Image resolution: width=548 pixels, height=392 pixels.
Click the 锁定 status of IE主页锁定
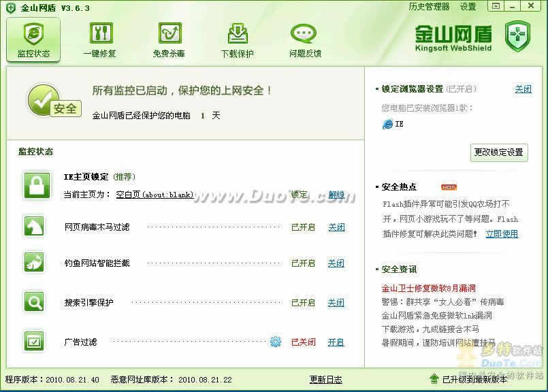[299, 195]
